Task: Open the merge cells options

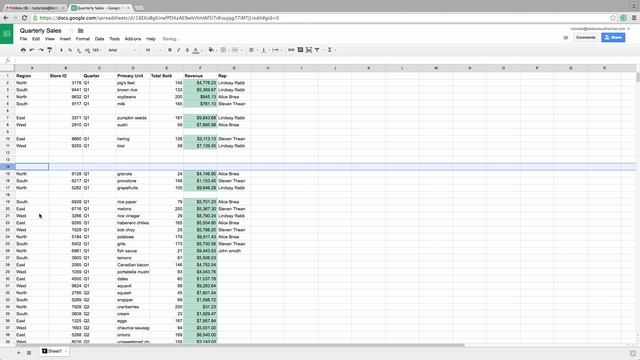Action: coord(236,50)
